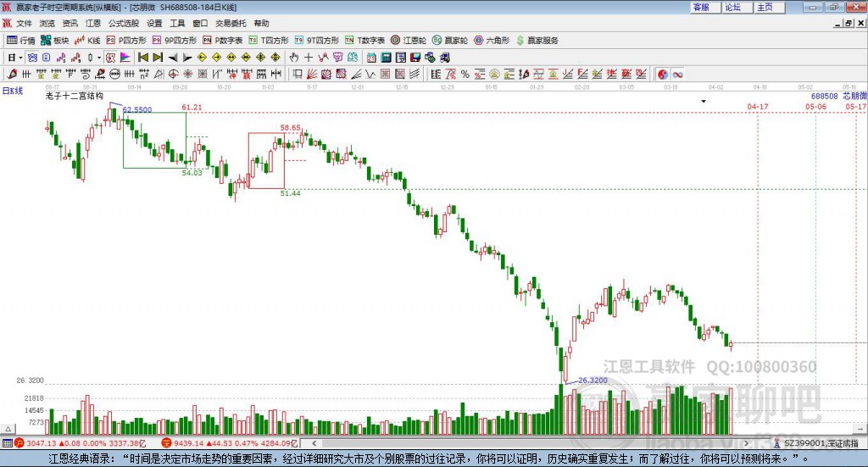Open the 板块 sector view
868x467 pixels.
pos(55,41)
